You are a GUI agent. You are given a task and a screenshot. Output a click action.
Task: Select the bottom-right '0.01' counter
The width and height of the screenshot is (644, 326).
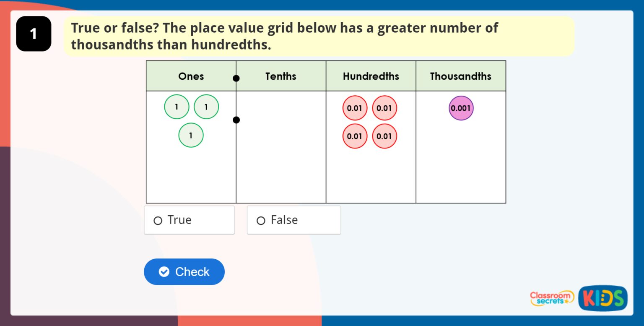coord(384,136)
